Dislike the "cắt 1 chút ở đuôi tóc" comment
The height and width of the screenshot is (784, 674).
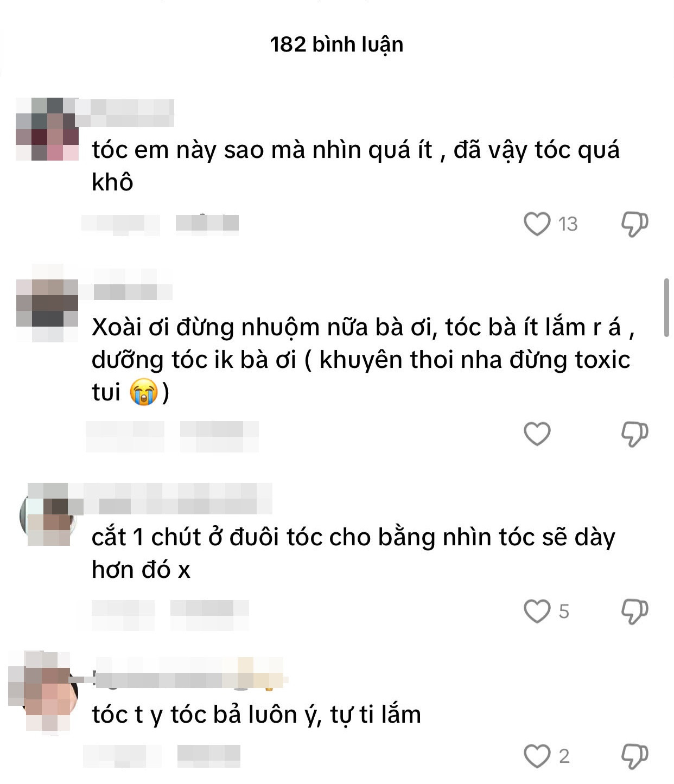pos(634,611)
